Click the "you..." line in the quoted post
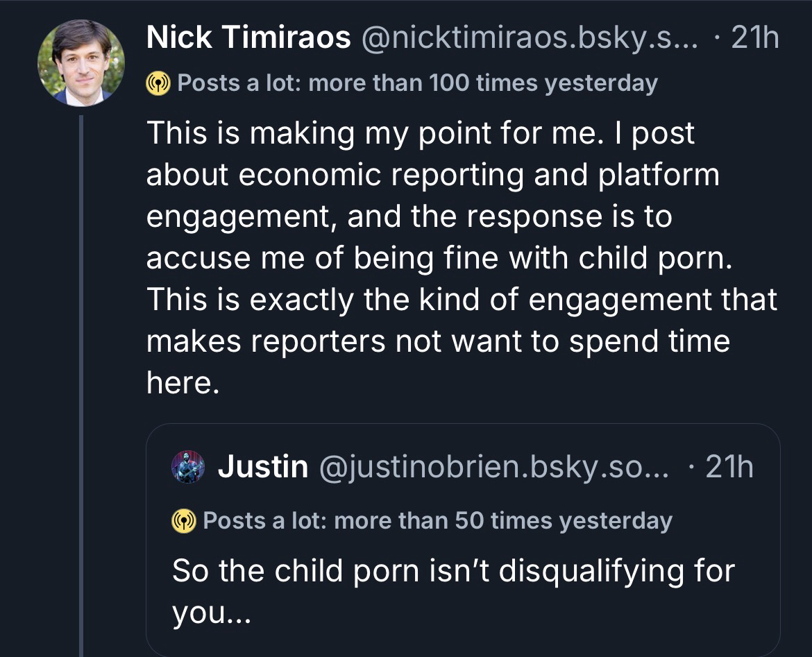The height and width of the screenshot is (657, 812). [x=207, y=613]
